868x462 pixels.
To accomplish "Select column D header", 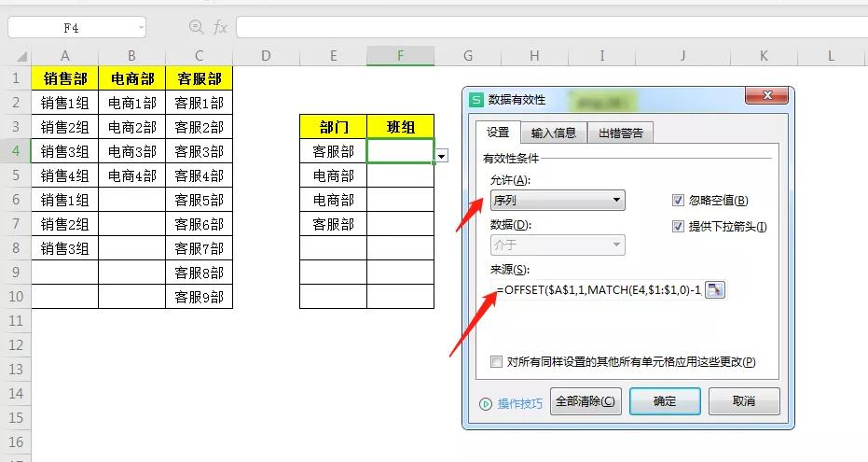I will pyautogui.click(x=267, y=56).
